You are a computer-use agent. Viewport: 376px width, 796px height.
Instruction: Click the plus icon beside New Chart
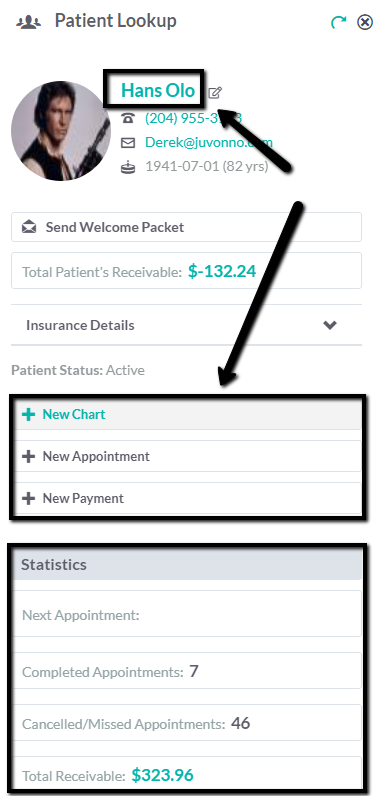click(x=29, y=414)
